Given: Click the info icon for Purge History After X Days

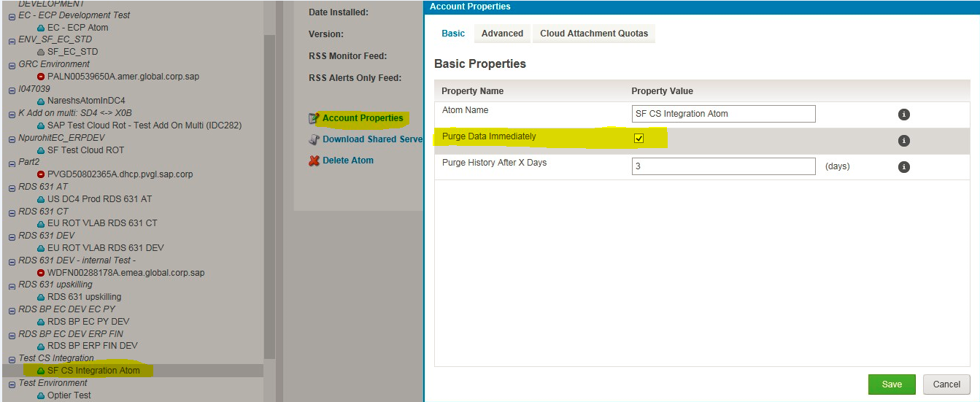Looking at the screenshot, I should point(903,167).
